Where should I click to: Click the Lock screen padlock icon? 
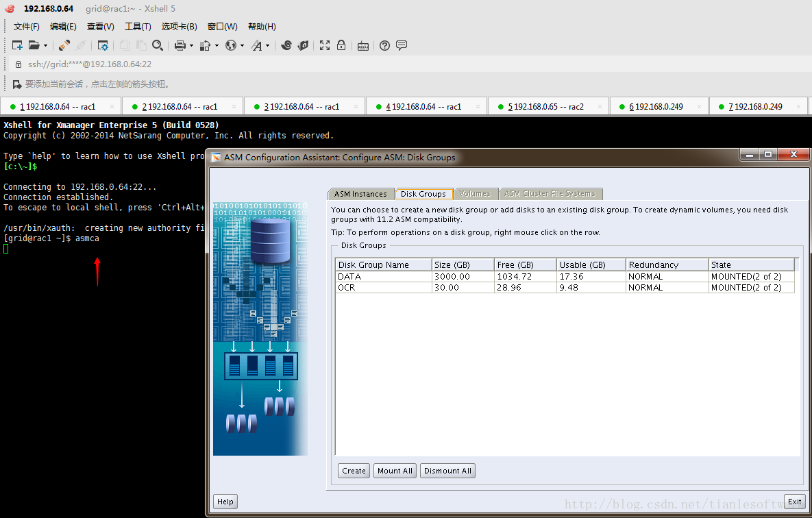(x=341, y=46)
